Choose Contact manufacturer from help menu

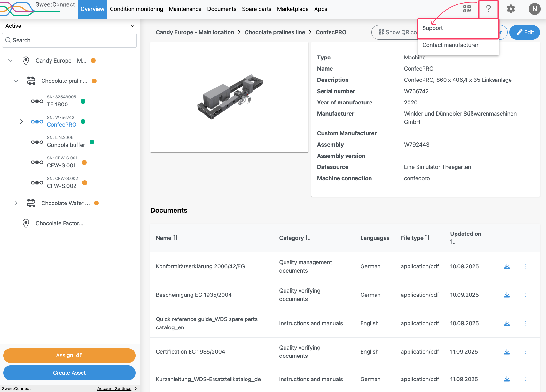point(458,45)
